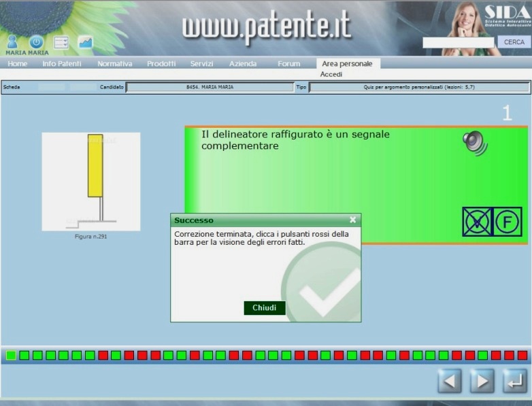Viewport: 532px width, 406px height.
Task: Click the delineator figure n.291 thumbnail
Action: pos(91,182)
